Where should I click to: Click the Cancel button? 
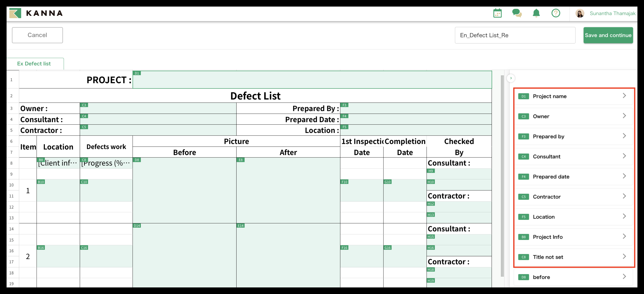point(37,35)
